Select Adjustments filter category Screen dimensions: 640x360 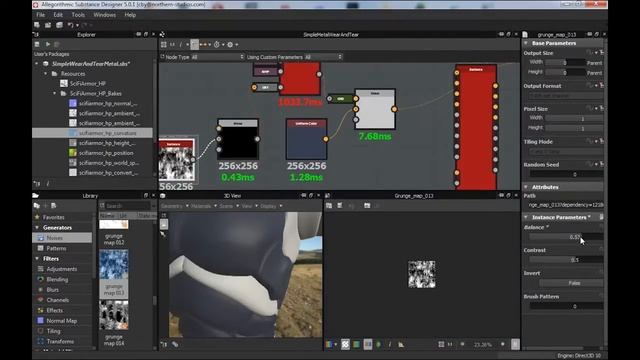tap(61, 269)
